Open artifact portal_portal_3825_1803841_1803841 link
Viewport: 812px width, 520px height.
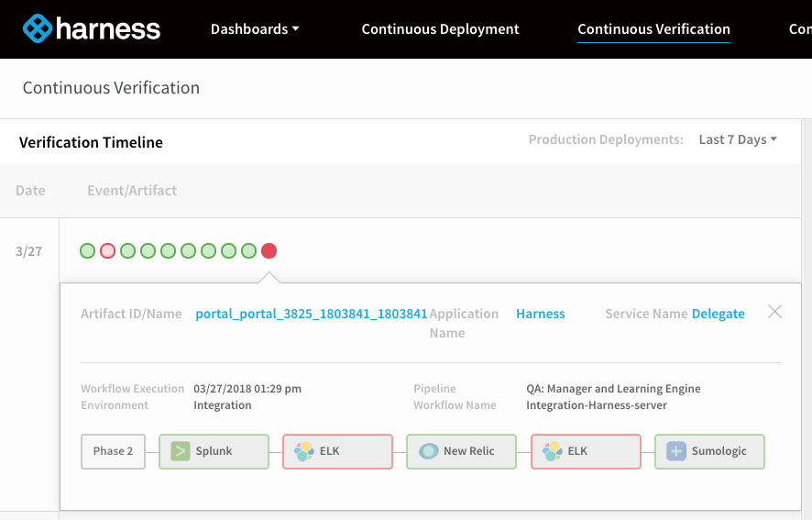point(312,314)
